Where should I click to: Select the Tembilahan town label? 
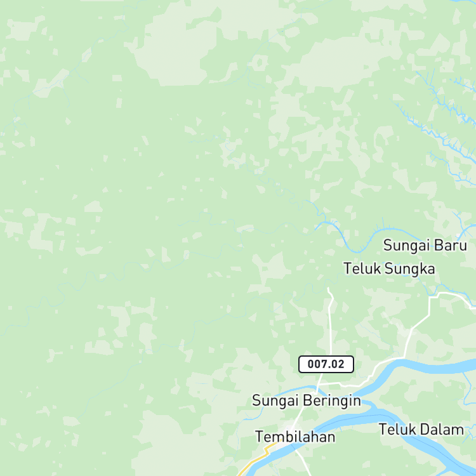295,437
